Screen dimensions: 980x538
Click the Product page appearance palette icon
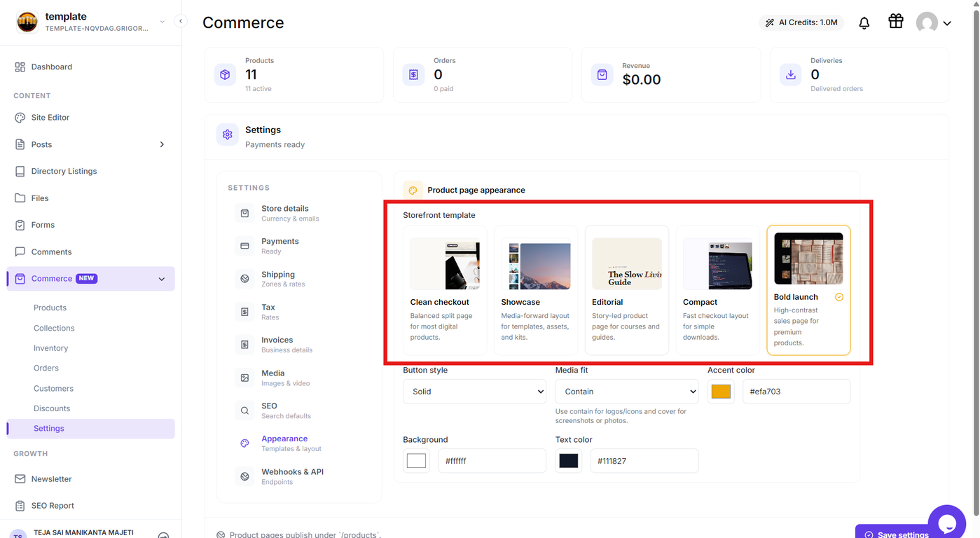413,190
